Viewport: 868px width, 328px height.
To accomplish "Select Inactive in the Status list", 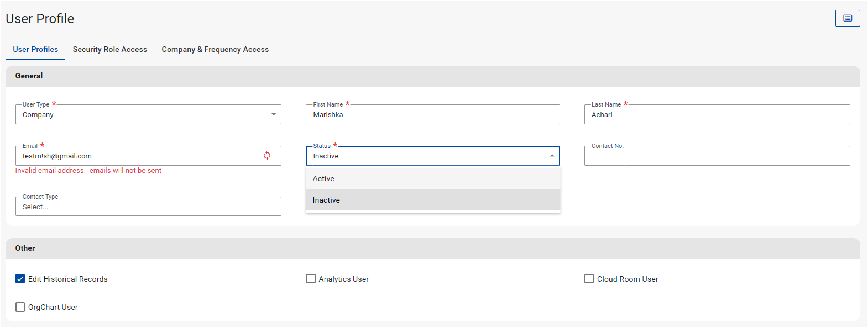I will tap(433, 200).
